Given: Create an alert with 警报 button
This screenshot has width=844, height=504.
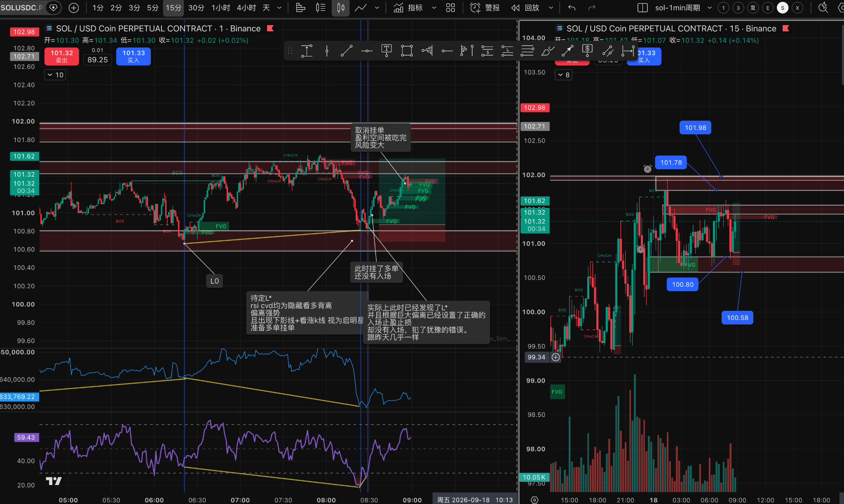Looking at the screenshot, I should coord(485,8).
